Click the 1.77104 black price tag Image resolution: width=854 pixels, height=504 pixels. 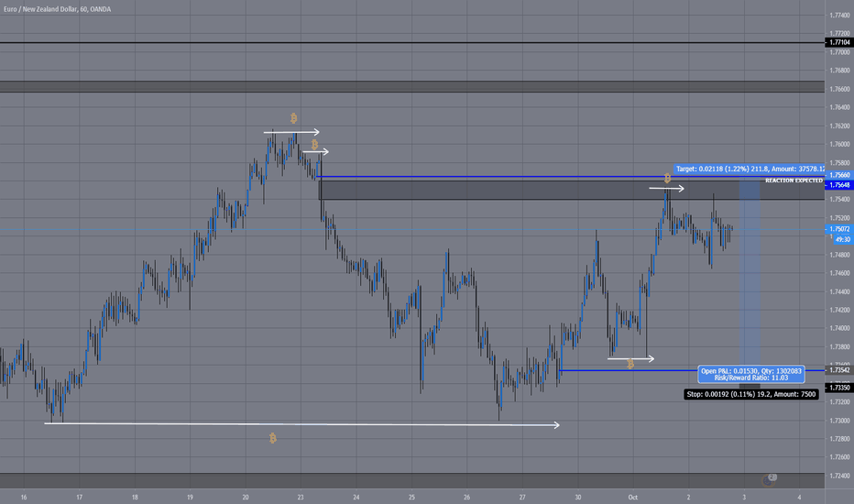tap(839, 42)
